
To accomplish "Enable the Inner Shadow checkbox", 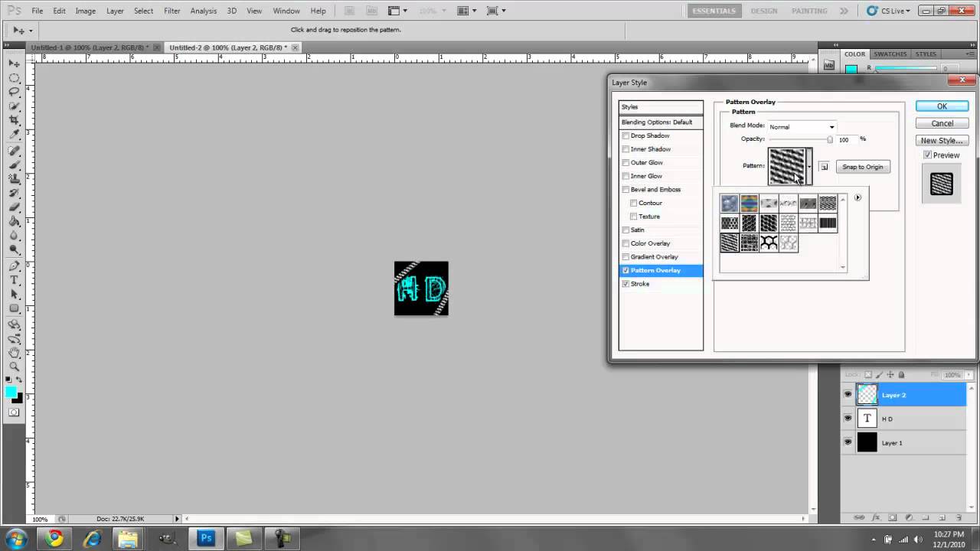I will [626, 149].
